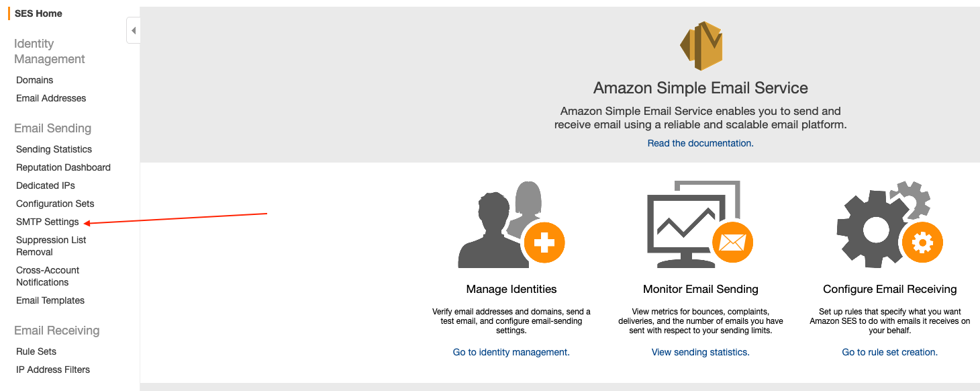Image resolution: width=980 pixels, height=391 pixels.
Task: Collapse the sidebar navigation panel
Action: pos(133,30)
